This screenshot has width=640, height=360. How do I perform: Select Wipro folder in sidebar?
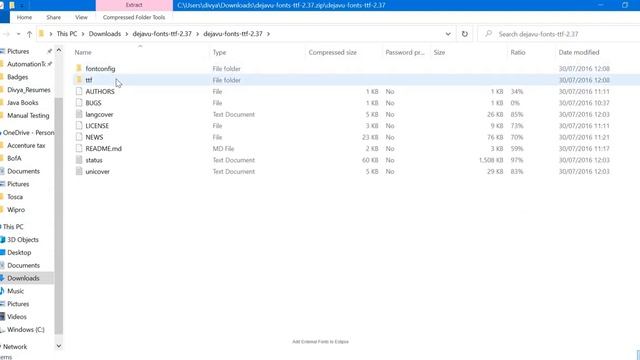16,209
